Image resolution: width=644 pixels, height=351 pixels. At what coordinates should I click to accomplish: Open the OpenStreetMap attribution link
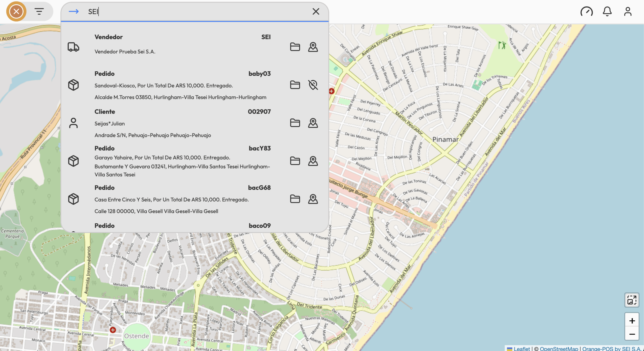click(559, 348)
